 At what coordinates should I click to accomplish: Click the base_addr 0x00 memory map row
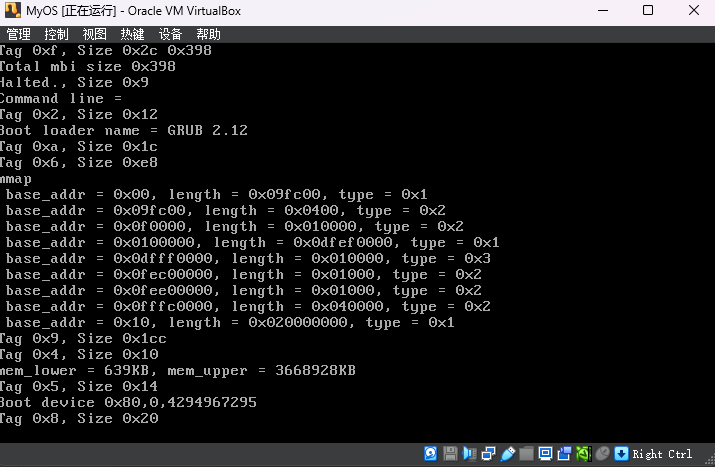coord(217,195)
